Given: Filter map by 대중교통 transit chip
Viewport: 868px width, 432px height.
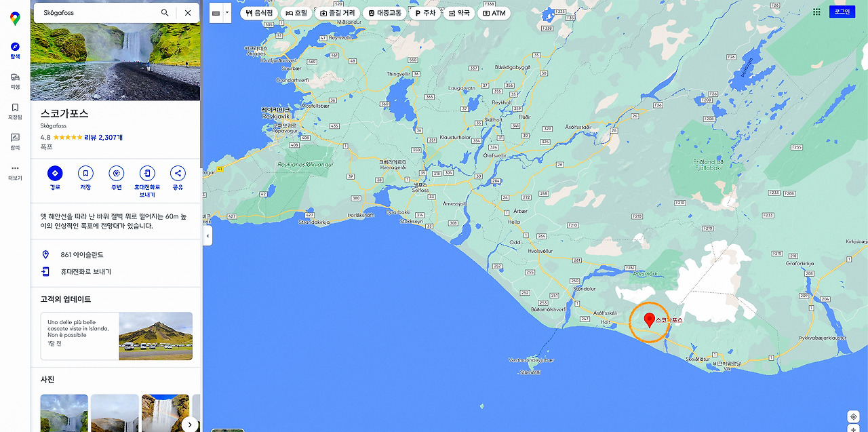Looking at the screenshot, I should [x=384, y=13].
